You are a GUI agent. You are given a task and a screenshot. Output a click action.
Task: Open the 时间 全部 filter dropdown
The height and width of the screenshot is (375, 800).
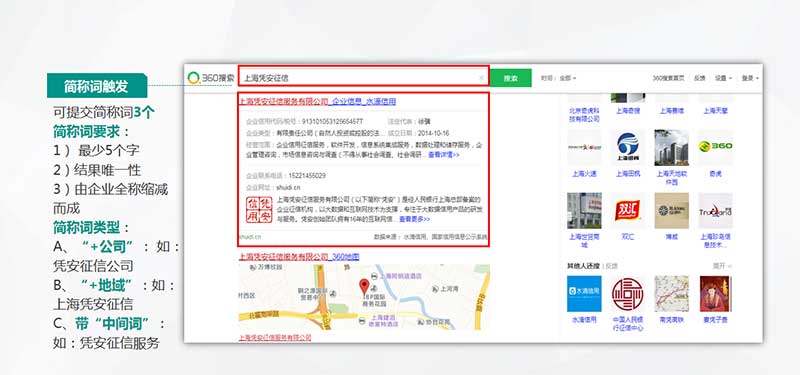pos(558,78)
